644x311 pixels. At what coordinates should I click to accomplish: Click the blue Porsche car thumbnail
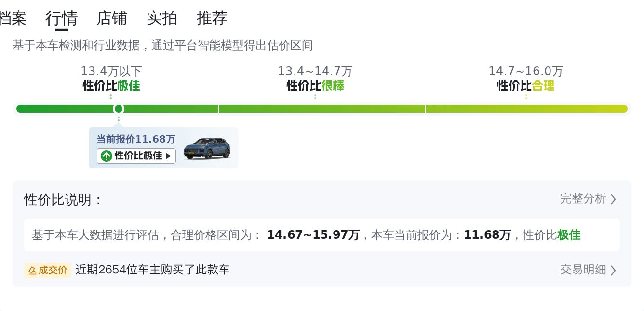[207, 148]
